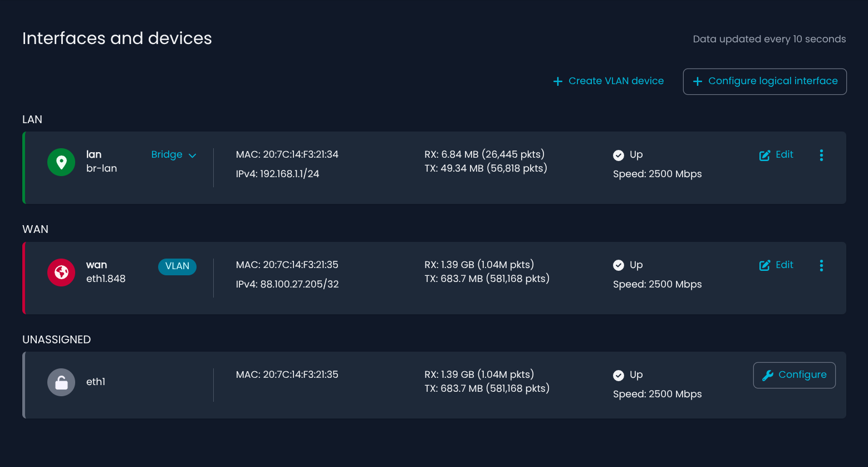Screen dimensions: 868x467
Task: Click the Up status checkmark on eth1 row
Action: click(x=619, y=375)
